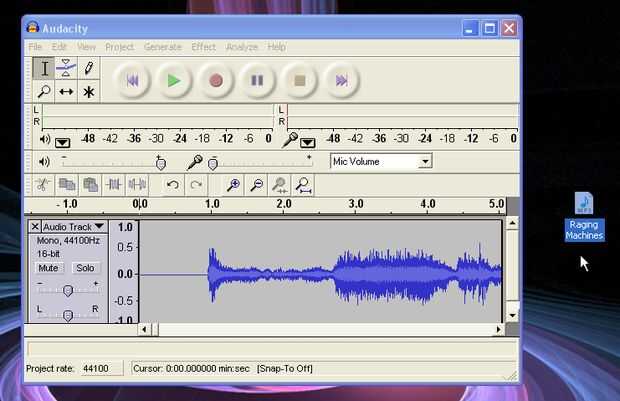The image size is (620, 401).
Task: Open the Effect menu
Action: click(x=204, y=47)
